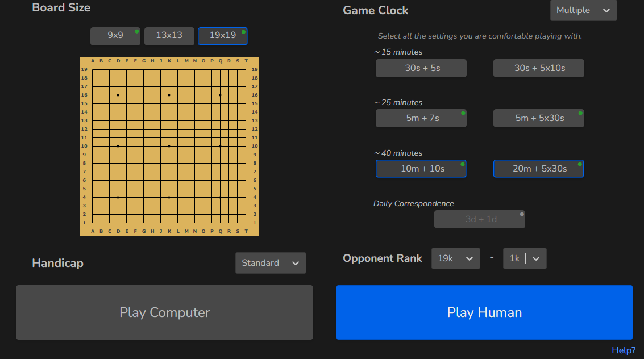Click the Play Computer button
This screenshot has height=359, width=644.
point(164,312)
